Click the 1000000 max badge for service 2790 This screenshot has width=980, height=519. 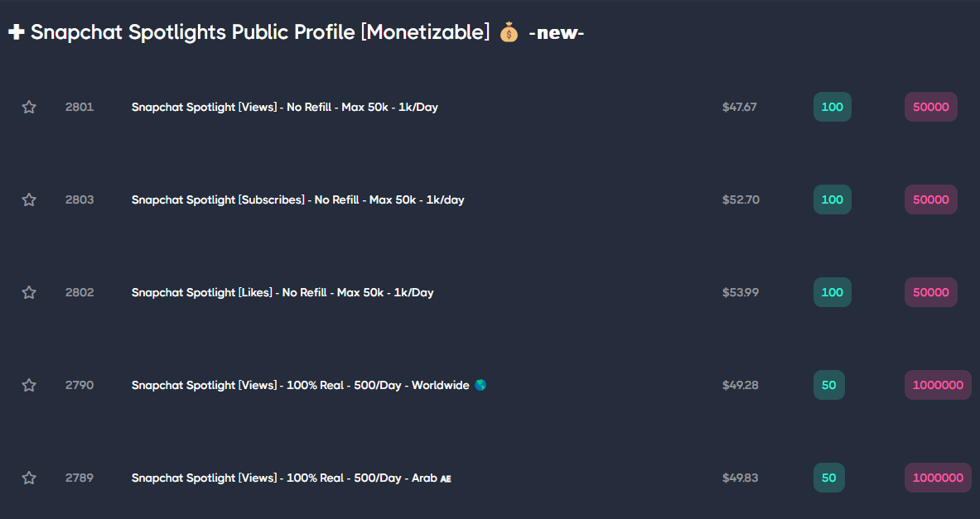938,386
